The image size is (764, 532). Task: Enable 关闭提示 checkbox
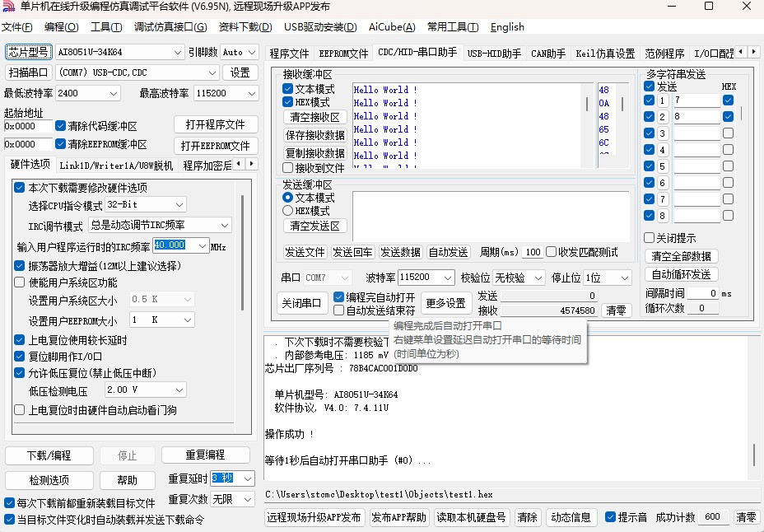649,238
